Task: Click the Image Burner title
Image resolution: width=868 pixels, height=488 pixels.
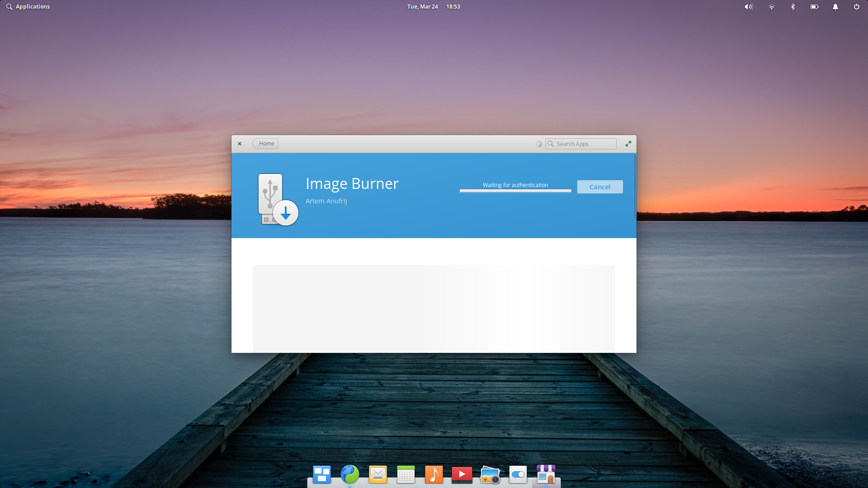Action: (x=352, y=184)
